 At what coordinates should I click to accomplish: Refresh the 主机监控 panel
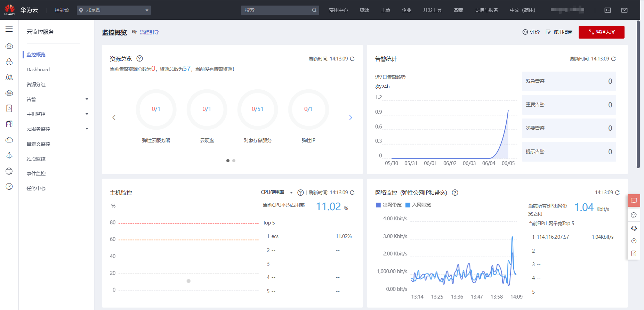[x=352, y=193]
